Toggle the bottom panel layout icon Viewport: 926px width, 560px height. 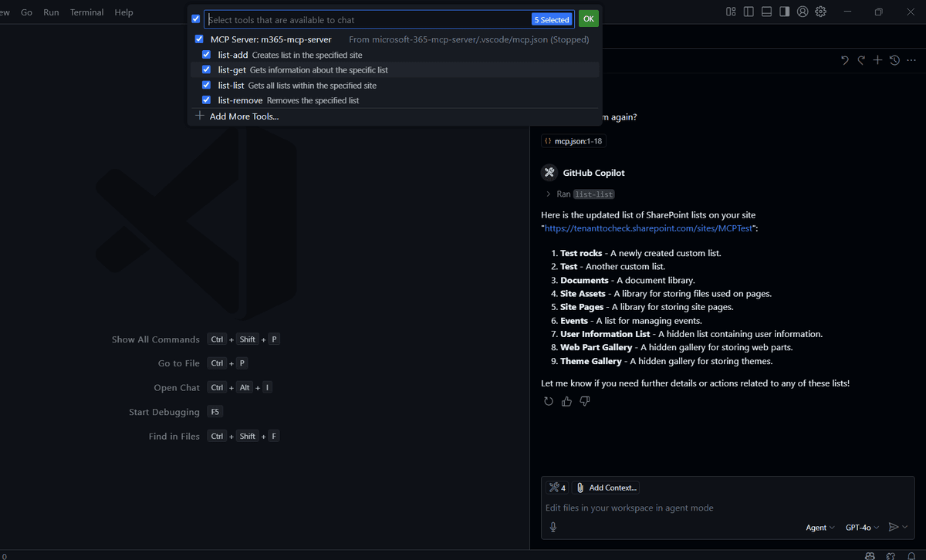click(x=766, y=12)
